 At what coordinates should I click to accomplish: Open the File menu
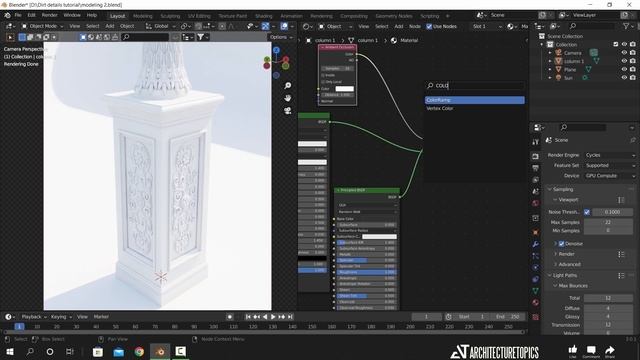tap(18, 15)
